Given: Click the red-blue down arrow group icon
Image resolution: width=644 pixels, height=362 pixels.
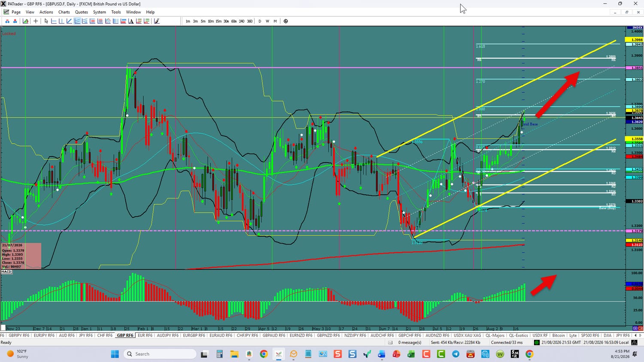Looking at the screenshot, I should [7, 21].
